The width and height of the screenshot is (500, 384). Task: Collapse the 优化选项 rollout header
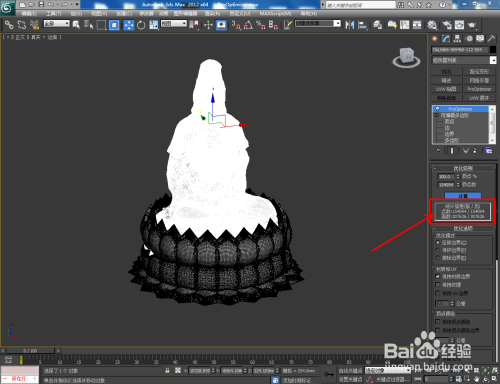pos(463,229)
